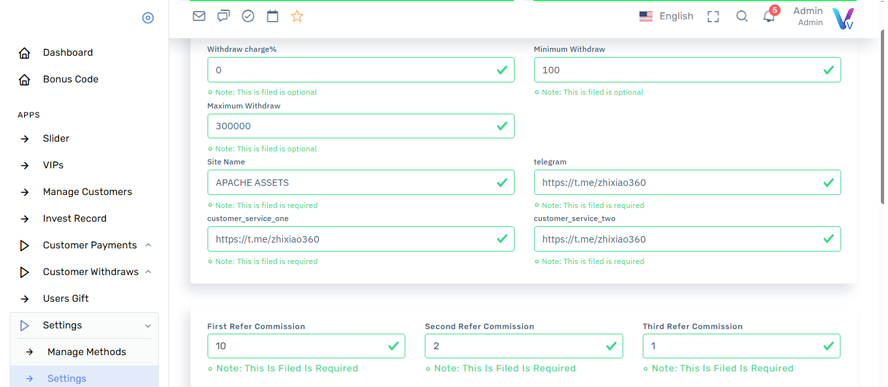Click the Second Refer Commission label
Image resolution: width=888 pixels, height=387 pixels.
[480, 326]
